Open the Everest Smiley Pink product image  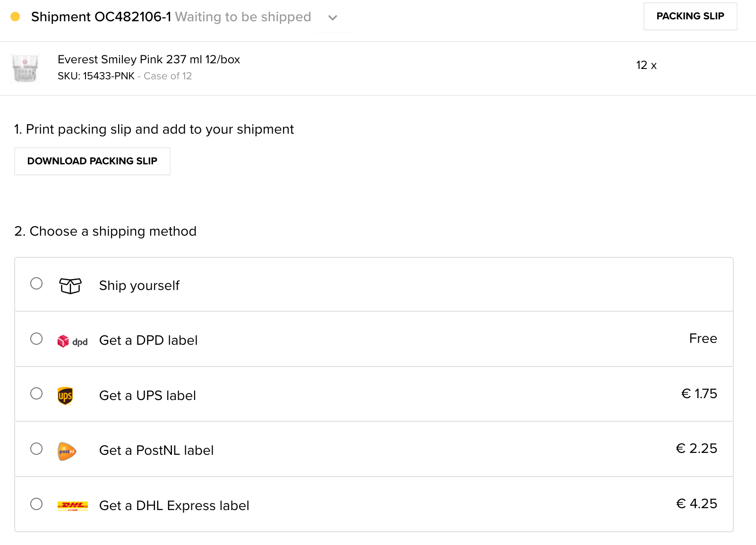pos(26,68)
